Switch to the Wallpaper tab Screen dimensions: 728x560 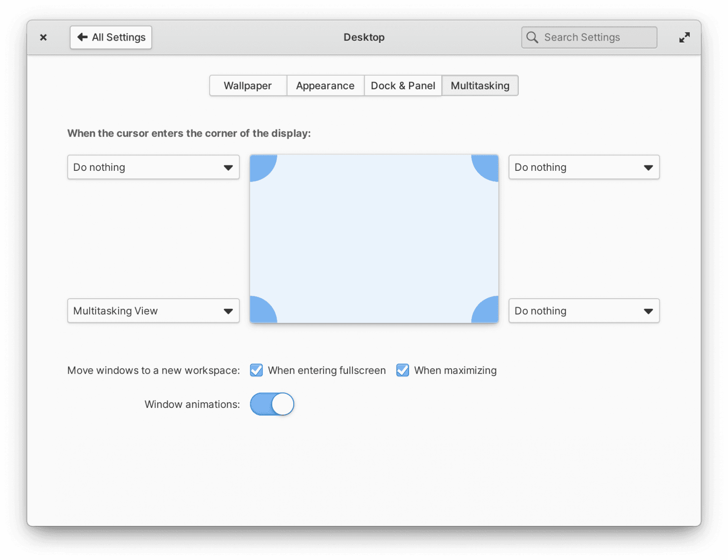coord(247,85)
